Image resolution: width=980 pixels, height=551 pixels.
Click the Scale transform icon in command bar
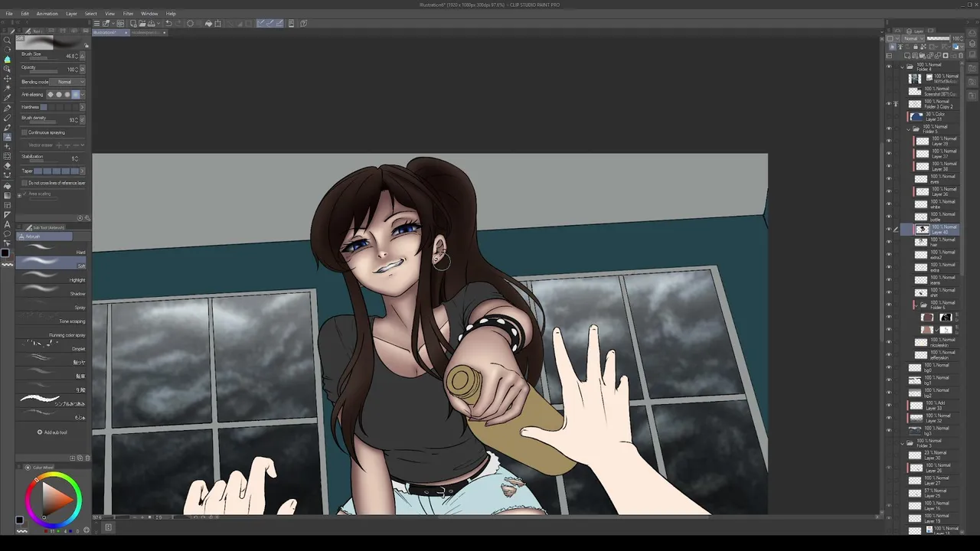(217, 24)
